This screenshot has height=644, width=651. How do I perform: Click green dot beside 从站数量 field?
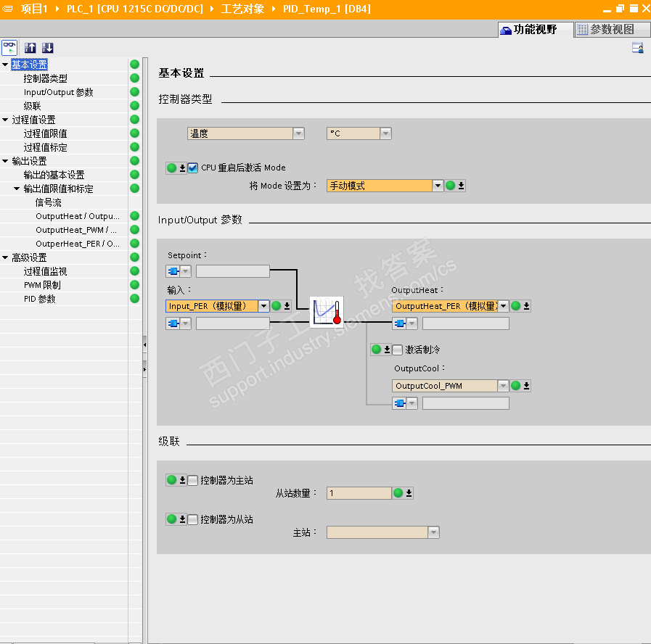398,492
